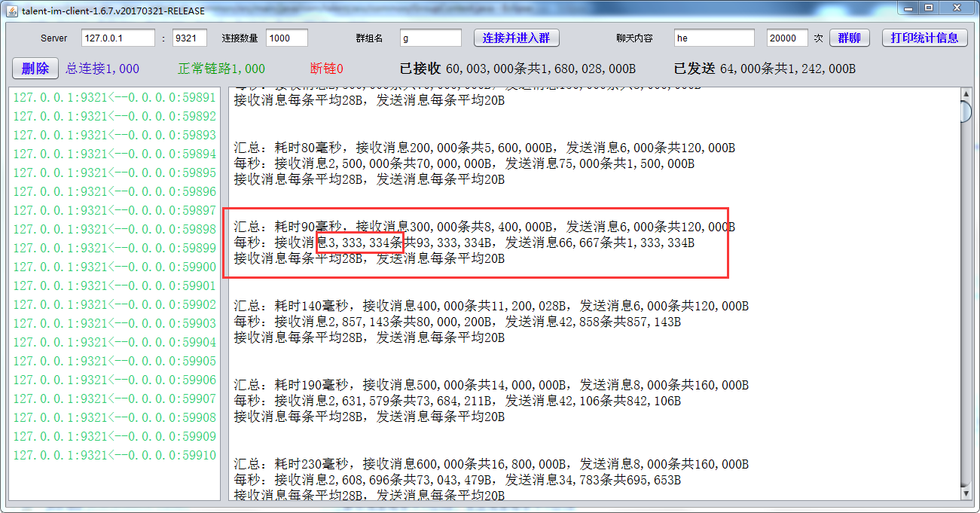The image size is (980, 513).
Task: Click the 打印统计信息 button
Action: (925, 38)
